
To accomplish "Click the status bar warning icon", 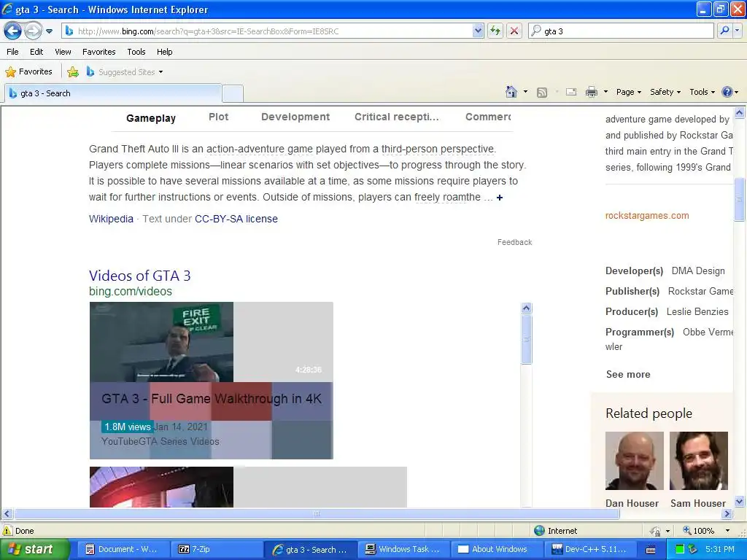I will coord(7,531).
